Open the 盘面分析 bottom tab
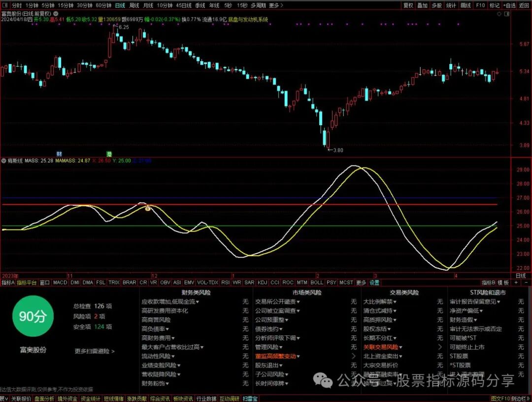 point(44,399)
